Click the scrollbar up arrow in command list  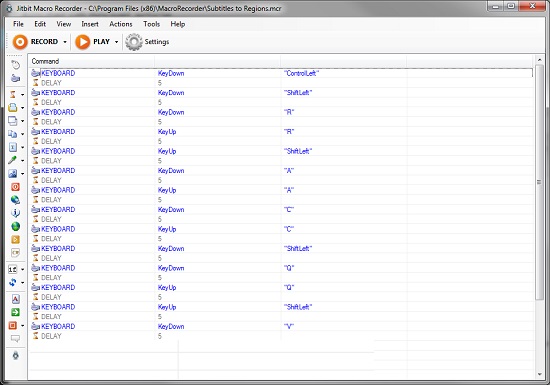539,60
